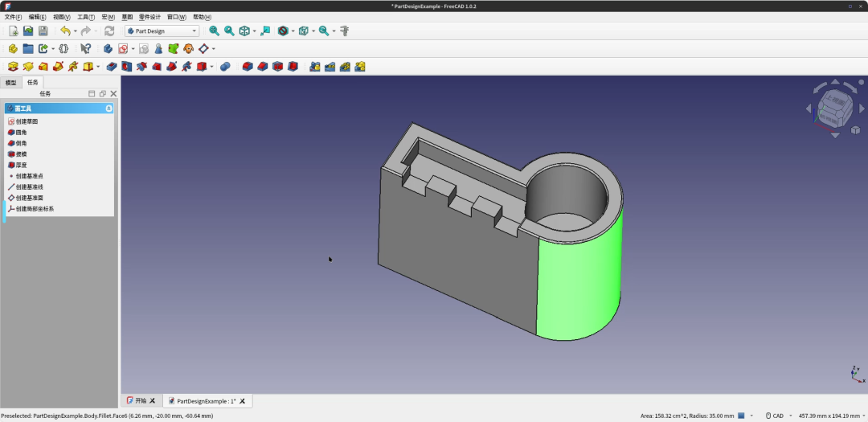Switch to the 开始 document tab
The width and height of the screenshot is (868, 422).
[141, 400]
